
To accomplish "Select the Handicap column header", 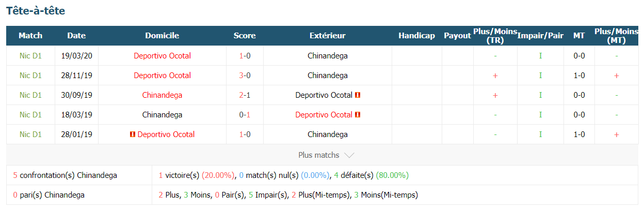I will (417, 36).
